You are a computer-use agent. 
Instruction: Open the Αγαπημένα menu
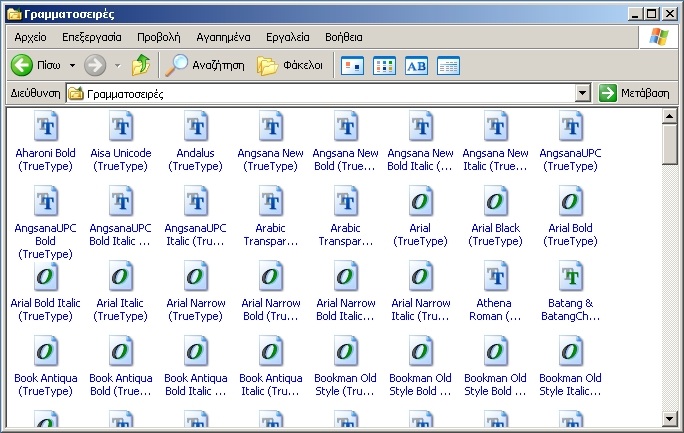pos(223,38)
